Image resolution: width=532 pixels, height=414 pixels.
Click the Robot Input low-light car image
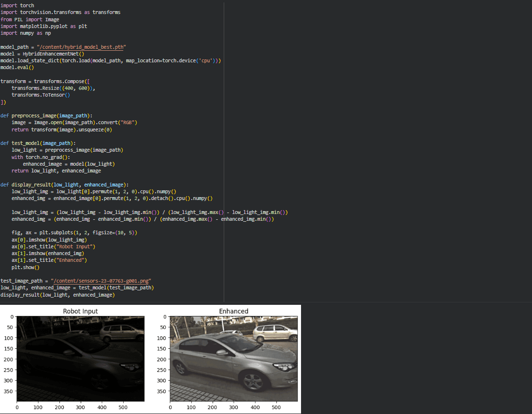point(80,359)
